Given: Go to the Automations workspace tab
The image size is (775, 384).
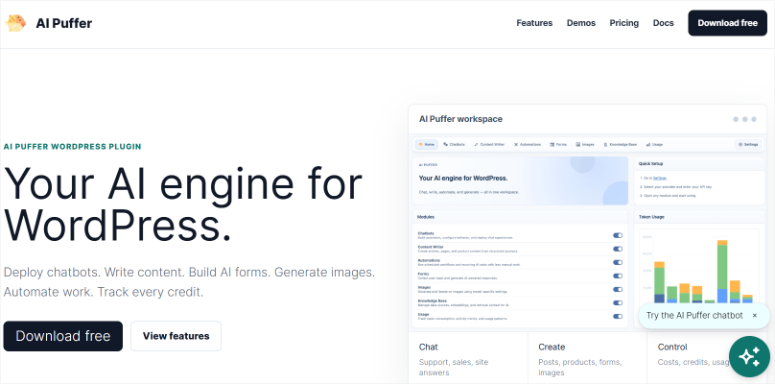Looking at the screenshot, I should tap(527, 144).
